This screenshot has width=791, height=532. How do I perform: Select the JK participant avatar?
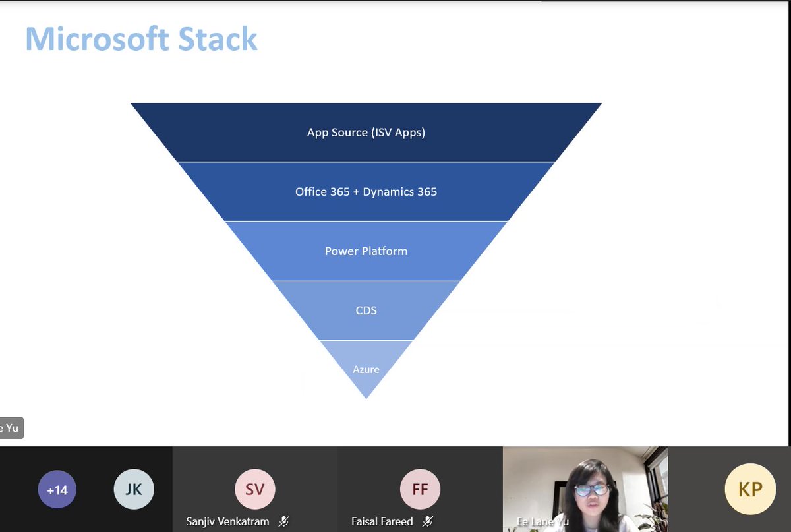pos(134,490)
